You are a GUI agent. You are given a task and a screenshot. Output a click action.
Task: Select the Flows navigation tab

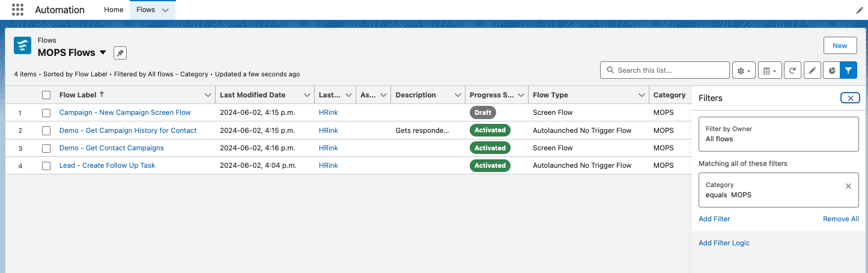click(x=146, y=10)
